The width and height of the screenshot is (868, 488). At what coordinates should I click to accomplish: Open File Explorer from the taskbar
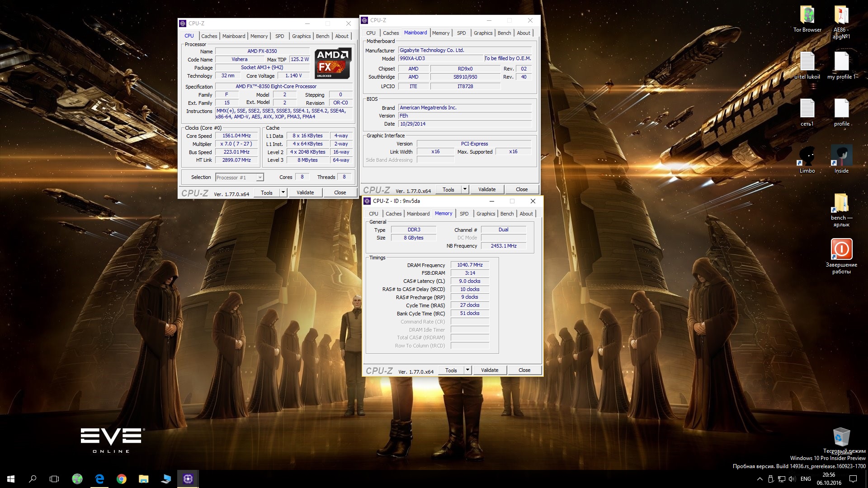pos(144,479)
